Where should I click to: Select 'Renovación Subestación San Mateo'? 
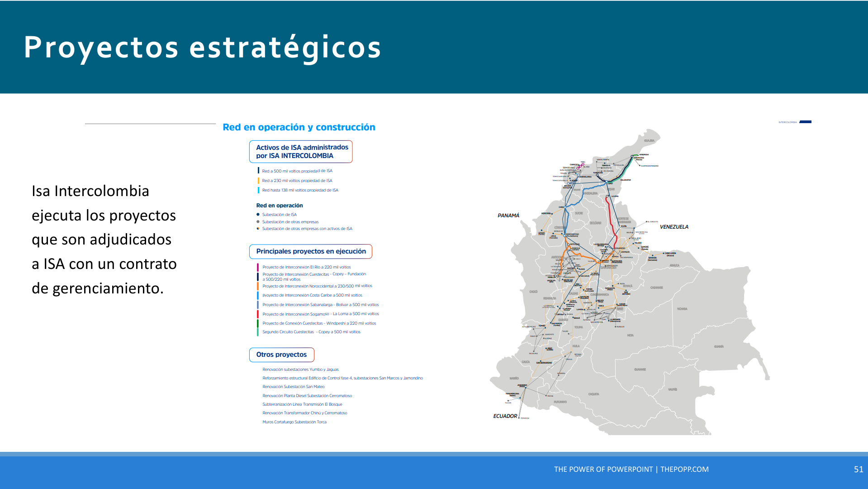293,387
